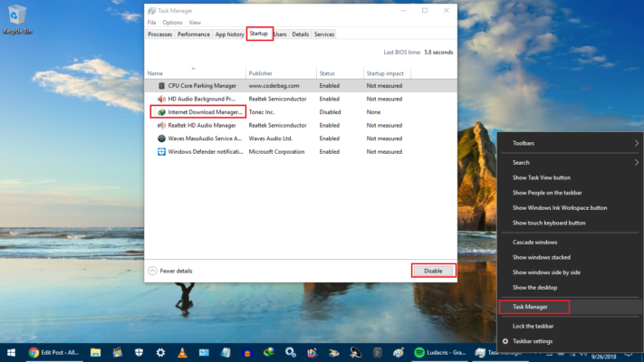
Task: Click the CPU Core Parking Manager icon
Action: click(x=161, y=85)
